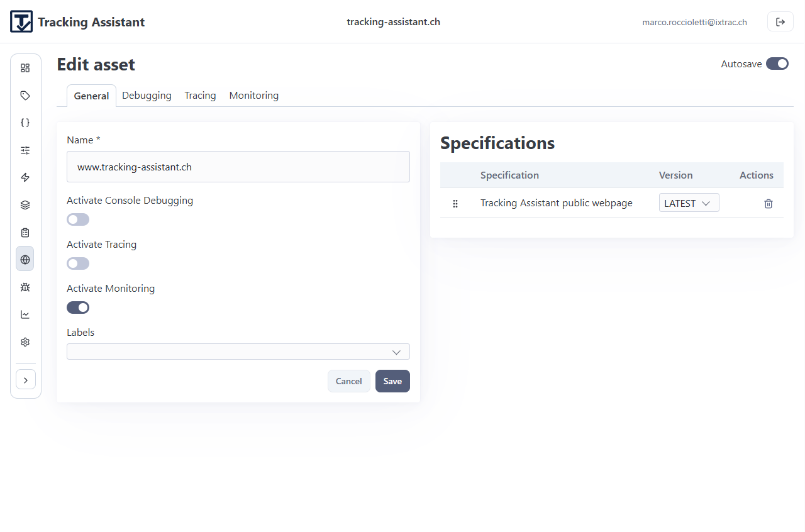Viewport: 805px width, 532px height.
Task: Switch to the Debugging tab
Action: pyautogui.click(x=147, y=96)
